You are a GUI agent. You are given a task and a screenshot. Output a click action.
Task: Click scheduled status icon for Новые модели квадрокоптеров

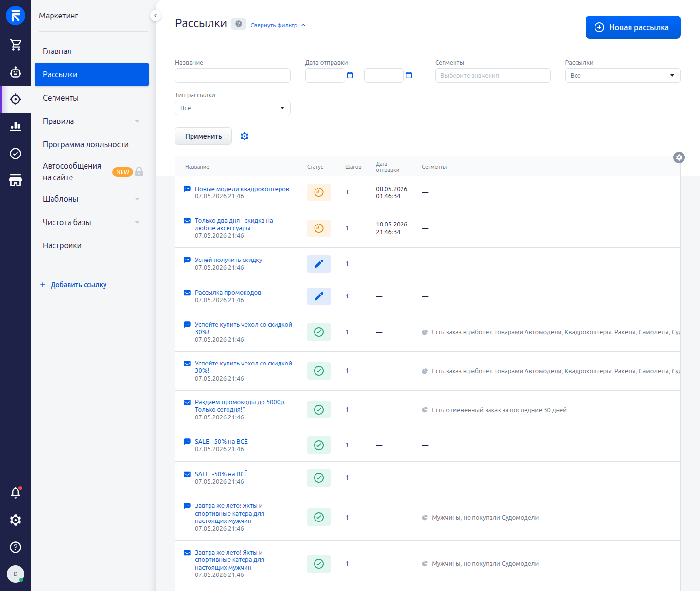click(319, 192)
